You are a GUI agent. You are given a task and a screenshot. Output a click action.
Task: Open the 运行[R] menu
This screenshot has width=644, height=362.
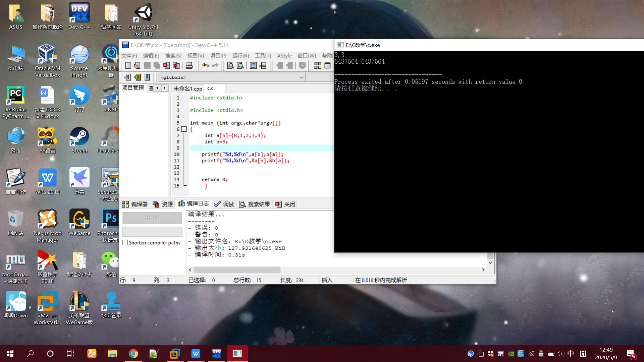point(240,56)
